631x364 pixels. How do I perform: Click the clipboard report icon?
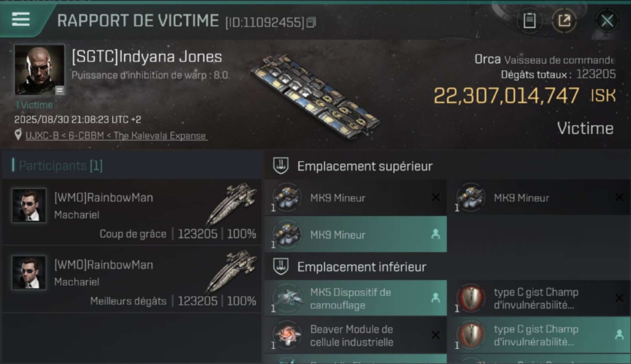(530, 21)
